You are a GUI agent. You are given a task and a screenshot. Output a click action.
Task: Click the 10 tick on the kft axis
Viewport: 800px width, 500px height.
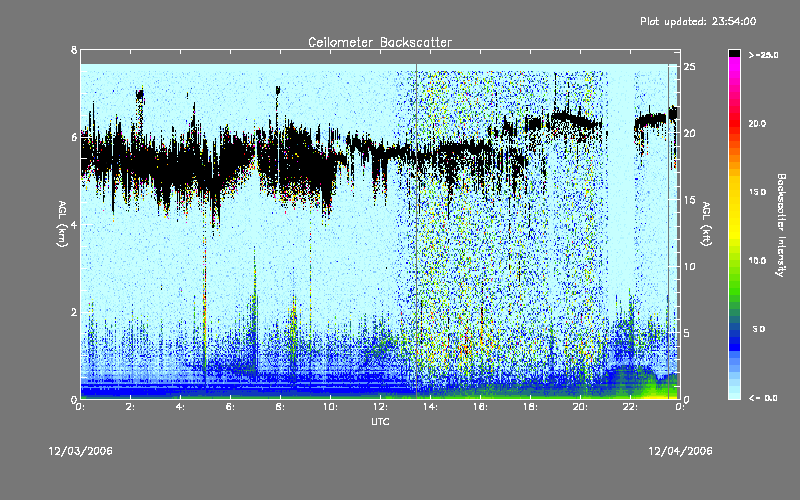[689, 266]
